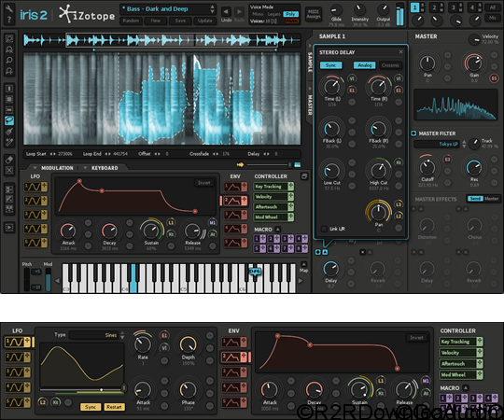Click the Save preset button
The height and width of the screenshot is (420, 504).
coord(180,21)
